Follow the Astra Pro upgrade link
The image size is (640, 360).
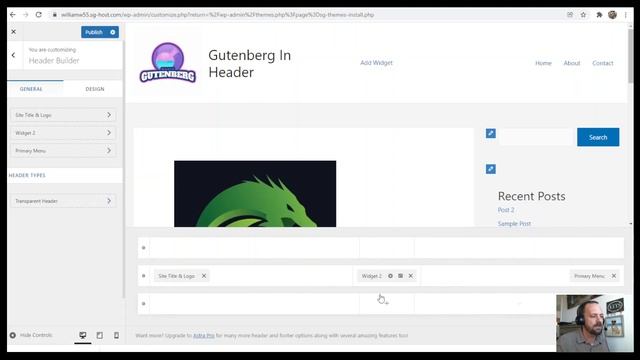point(204,336)
